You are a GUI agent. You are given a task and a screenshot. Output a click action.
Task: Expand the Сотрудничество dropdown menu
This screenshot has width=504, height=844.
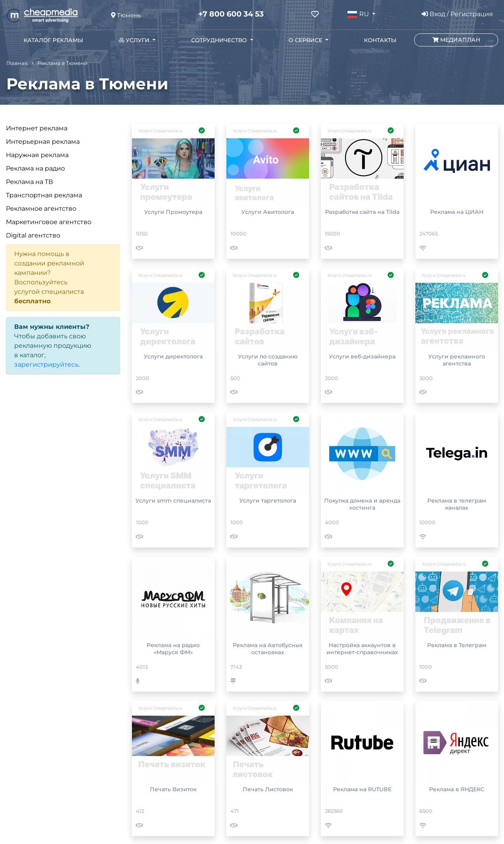(x=222, y=40)
